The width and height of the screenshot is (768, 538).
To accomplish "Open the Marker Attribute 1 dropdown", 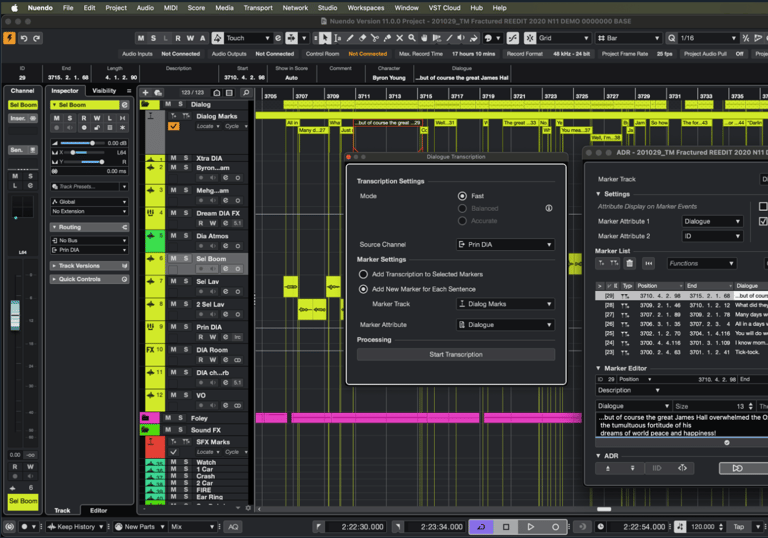I will (712, 221).
